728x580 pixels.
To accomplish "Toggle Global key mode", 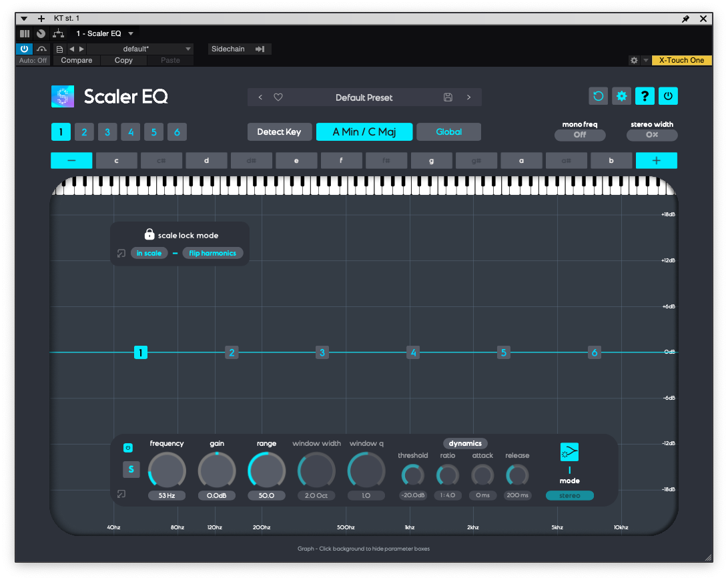I will (x=449, y=132).
